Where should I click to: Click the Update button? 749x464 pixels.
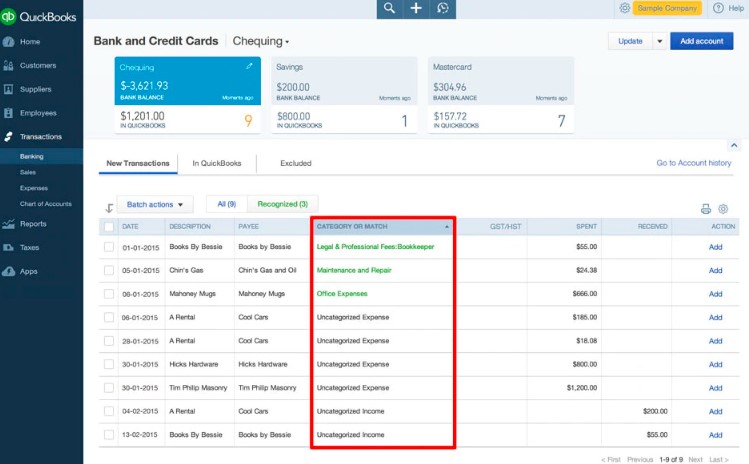coord(630,41)
